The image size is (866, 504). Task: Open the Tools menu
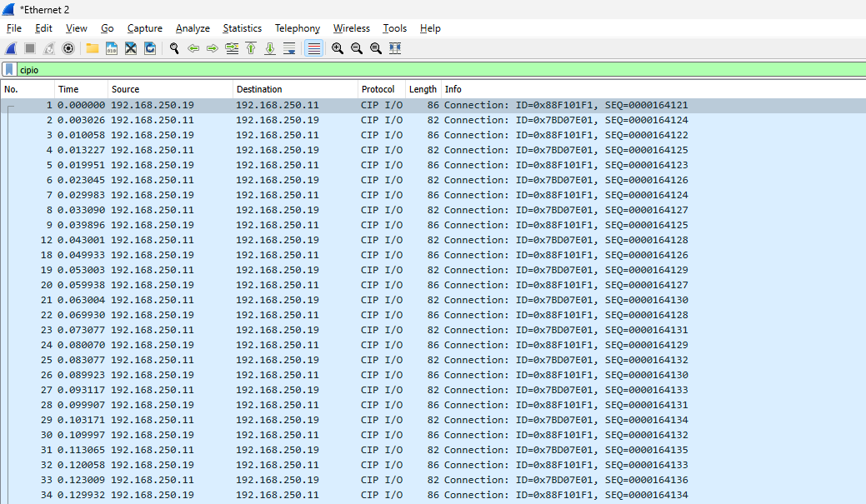point(395,28)
